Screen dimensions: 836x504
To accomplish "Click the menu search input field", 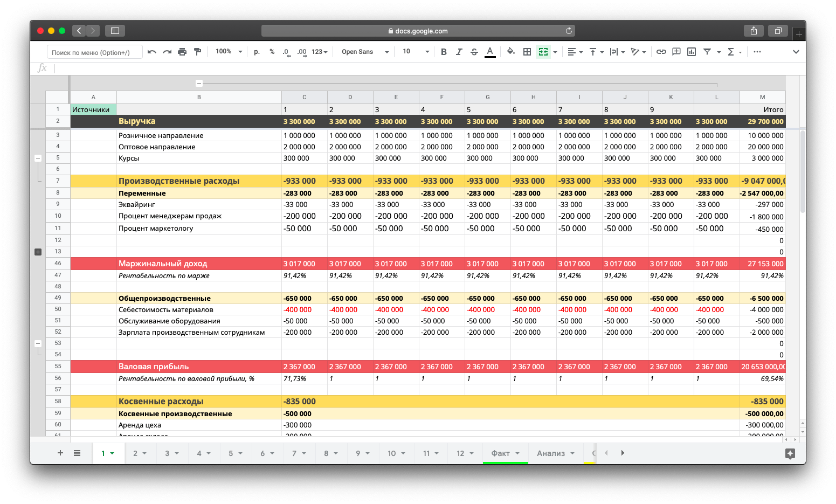I will (95, 52).
